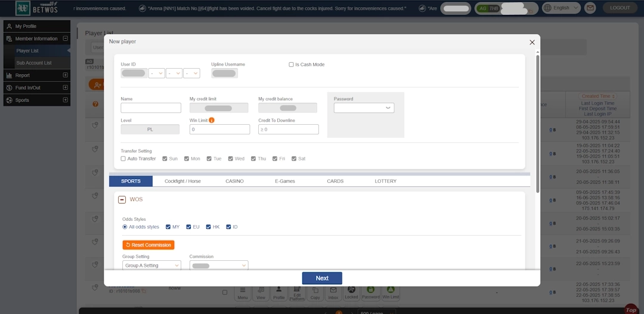Click shield icon beside 29-04-2025 row
The image size is (644, 314).
pos(95,125)
